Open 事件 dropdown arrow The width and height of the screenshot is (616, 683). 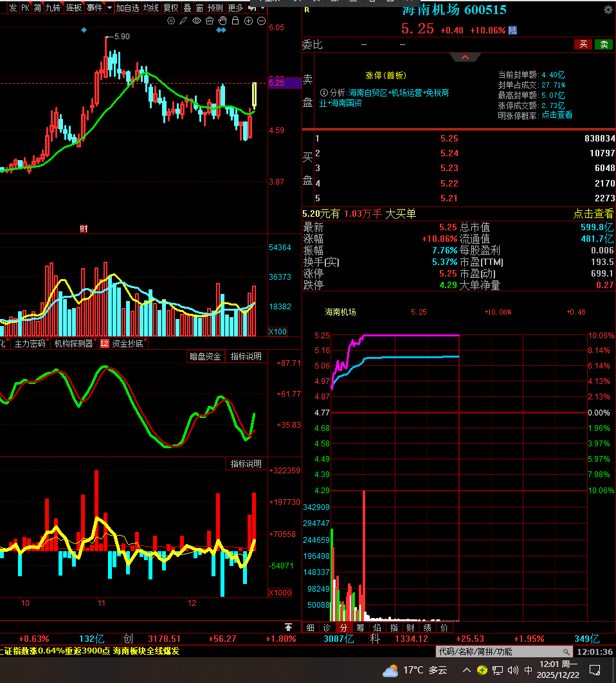(x=109, y=8)
